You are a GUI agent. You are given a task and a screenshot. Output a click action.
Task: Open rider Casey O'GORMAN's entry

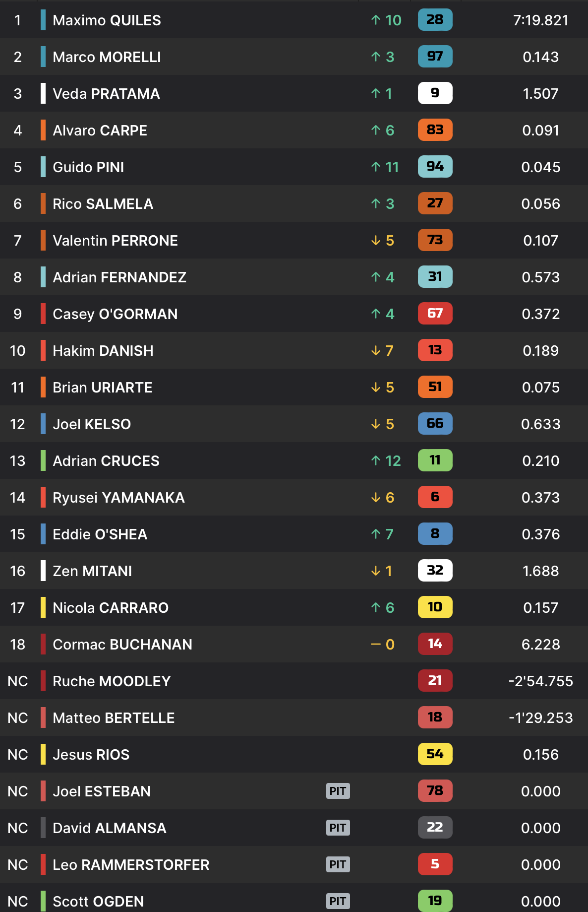click(x=115, y=314)
